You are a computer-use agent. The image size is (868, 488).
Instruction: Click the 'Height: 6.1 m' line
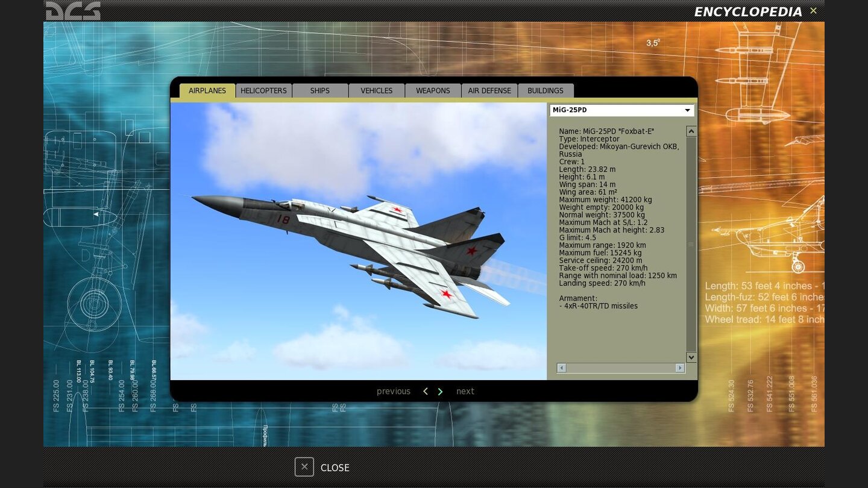click(582, 177)
